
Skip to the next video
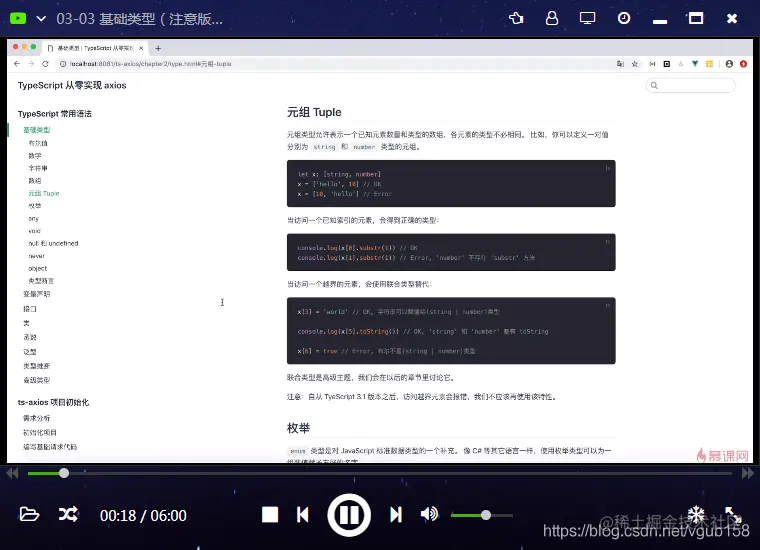point(396,515)
